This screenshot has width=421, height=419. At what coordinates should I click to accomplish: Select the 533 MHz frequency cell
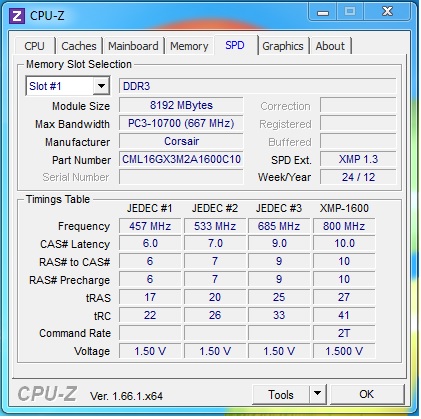(x=215, y=226)
